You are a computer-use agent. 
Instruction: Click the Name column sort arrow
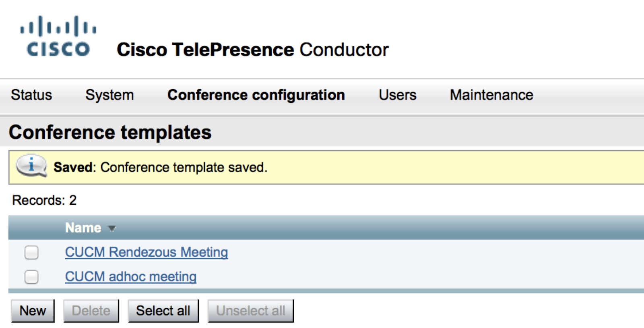(112, 228)
